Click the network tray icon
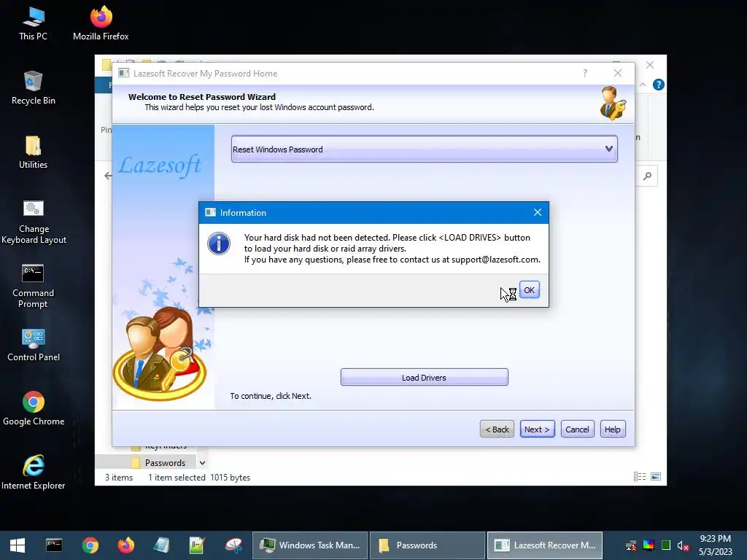Image resolution: width=747 pixels, height=560 pixels. [631, 545]
